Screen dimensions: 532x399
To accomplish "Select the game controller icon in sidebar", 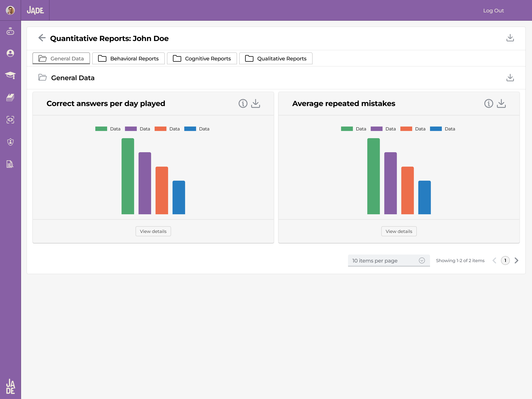I will [10, 31].
